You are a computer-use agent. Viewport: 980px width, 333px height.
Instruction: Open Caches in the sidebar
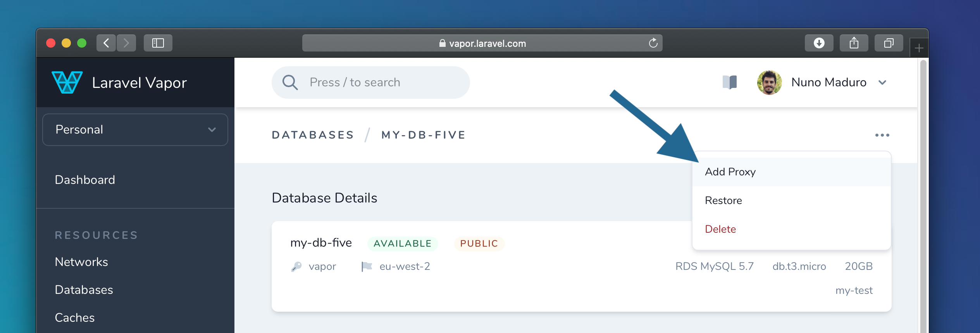click(x=75, y=318)
